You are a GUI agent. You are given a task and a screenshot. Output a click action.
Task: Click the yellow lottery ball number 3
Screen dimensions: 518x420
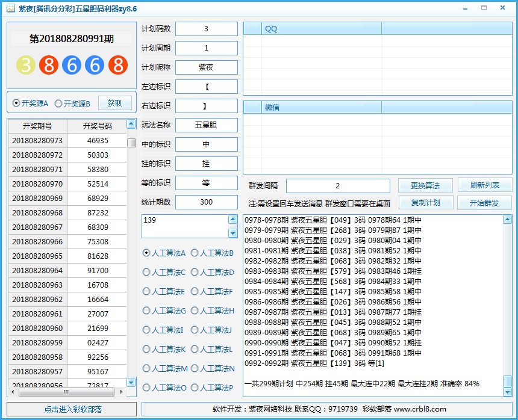(x=25, y=65)
